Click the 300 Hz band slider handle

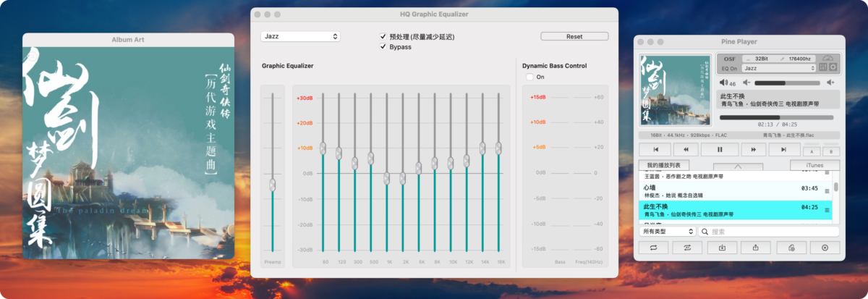click(x=354, y=164)
